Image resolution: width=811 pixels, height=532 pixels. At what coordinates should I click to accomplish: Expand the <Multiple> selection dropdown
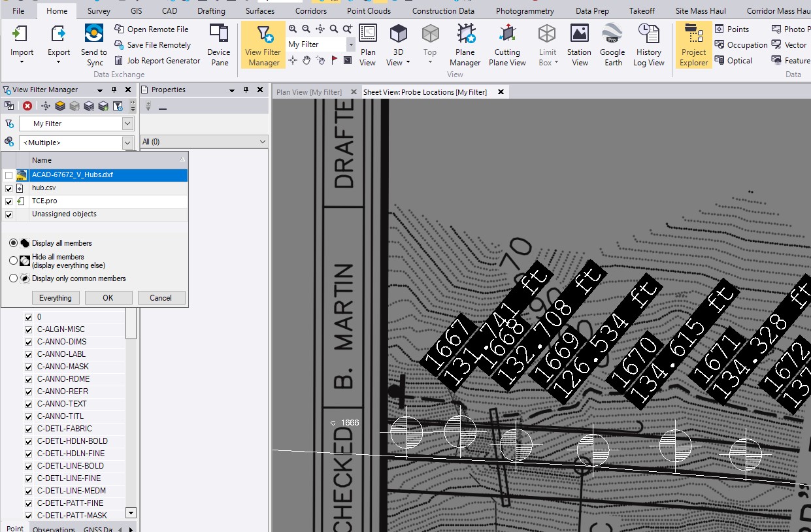pos(127,142)
